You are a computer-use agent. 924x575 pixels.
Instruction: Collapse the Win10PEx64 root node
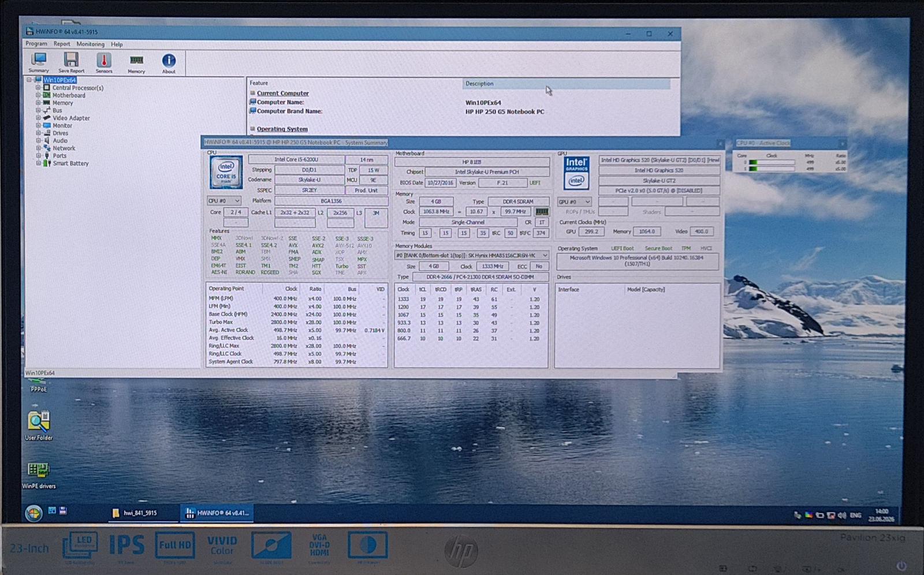tap(29, 80)
